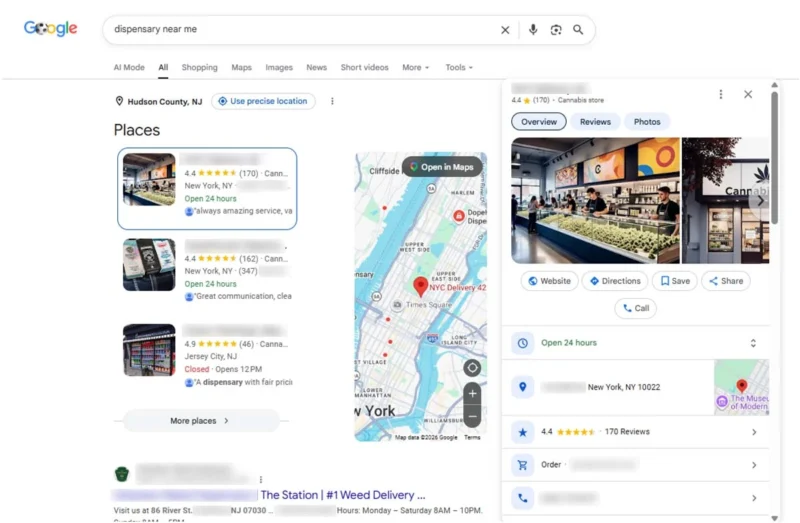800x523 pixels.
Task: Click New York, NY 10022 address
Action: pyautogui.click(x=623, y=387)
